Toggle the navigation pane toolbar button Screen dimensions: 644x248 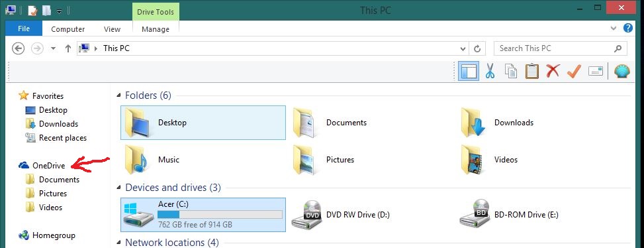point(468,72)
